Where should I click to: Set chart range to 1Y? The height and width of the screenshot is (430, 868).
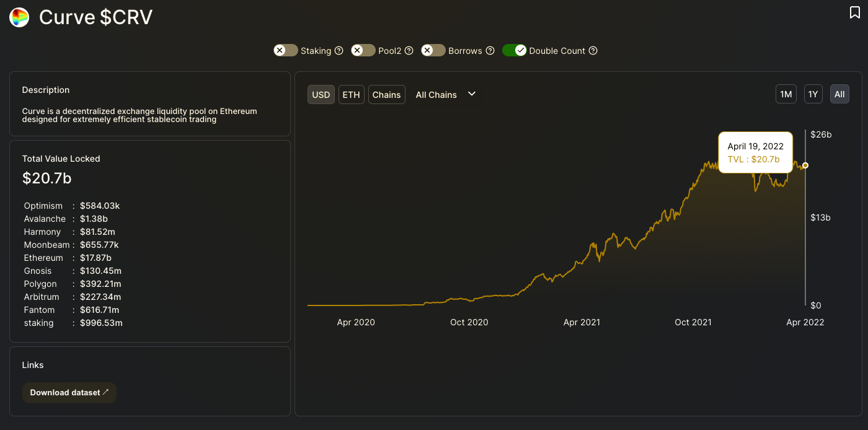813,94
